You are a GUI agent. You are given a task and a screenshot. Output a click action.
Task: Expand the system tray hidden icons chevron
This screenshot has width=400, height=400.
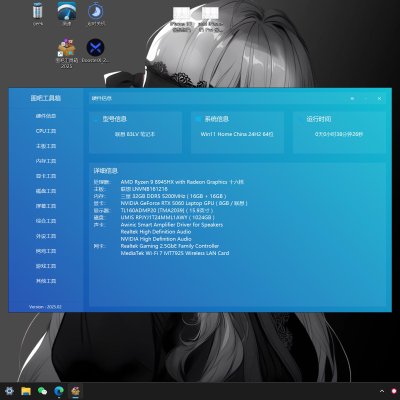coord(382,391)
